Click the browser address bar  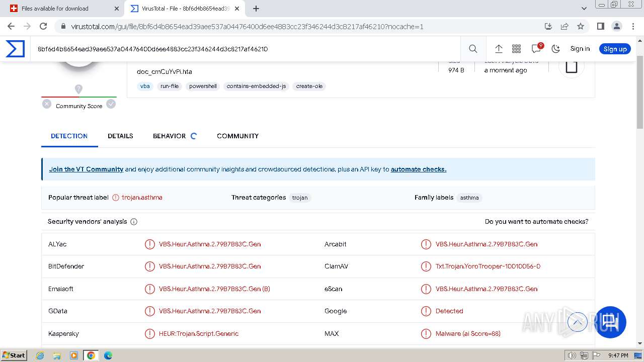(302, 26)
